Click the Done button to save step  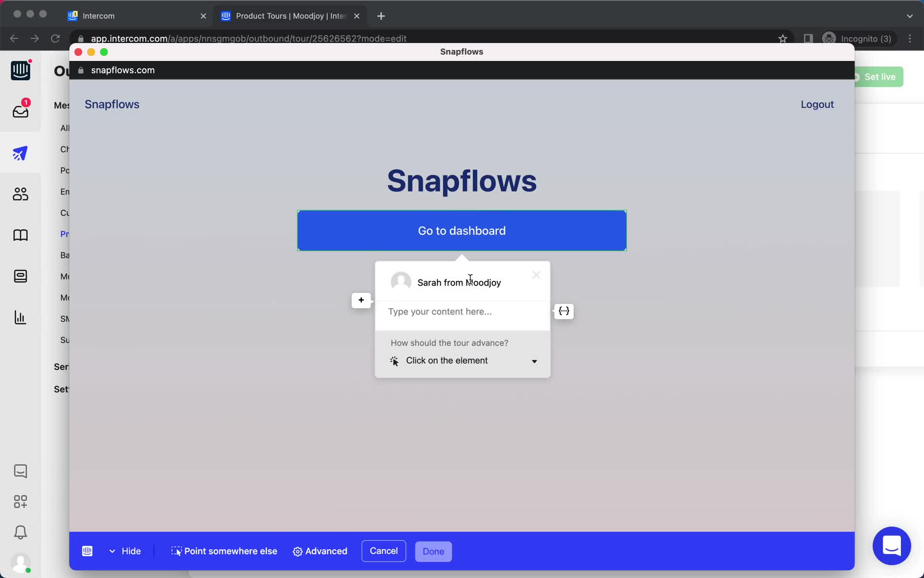[x=433, y=552]
